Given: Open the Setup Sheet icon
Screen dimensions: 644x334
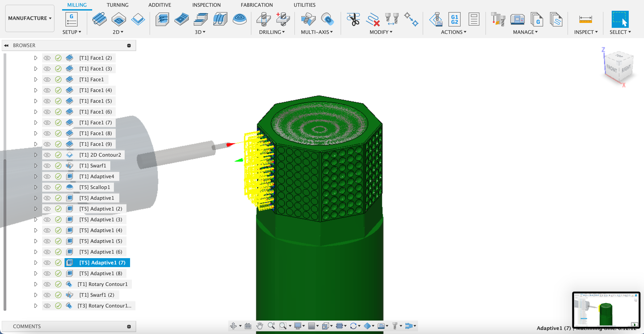Looking at the screenshot, I should (x=474, y=19).
